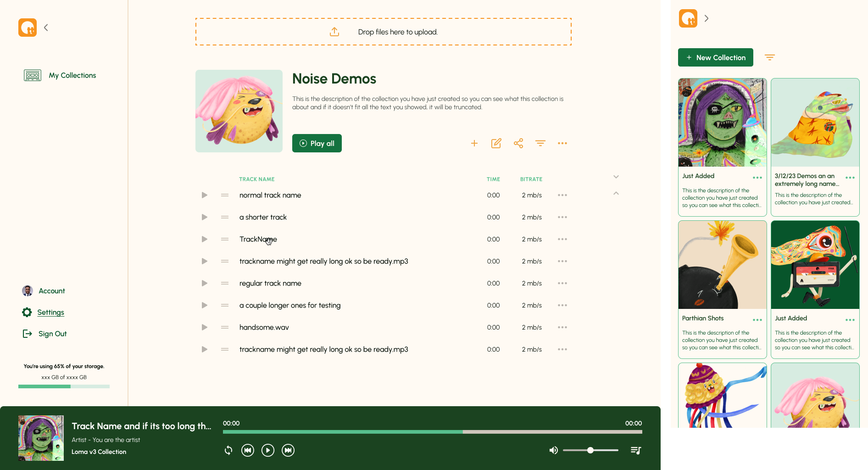Open Account page
This screenshot has height=470, width=868.
tap(44, 291)
